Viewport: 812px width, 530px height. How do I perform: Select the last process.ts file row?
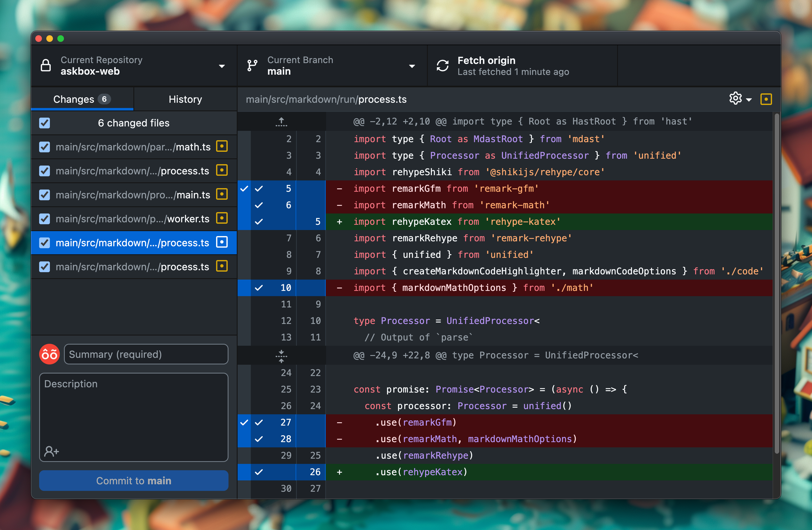coord(134,267)
